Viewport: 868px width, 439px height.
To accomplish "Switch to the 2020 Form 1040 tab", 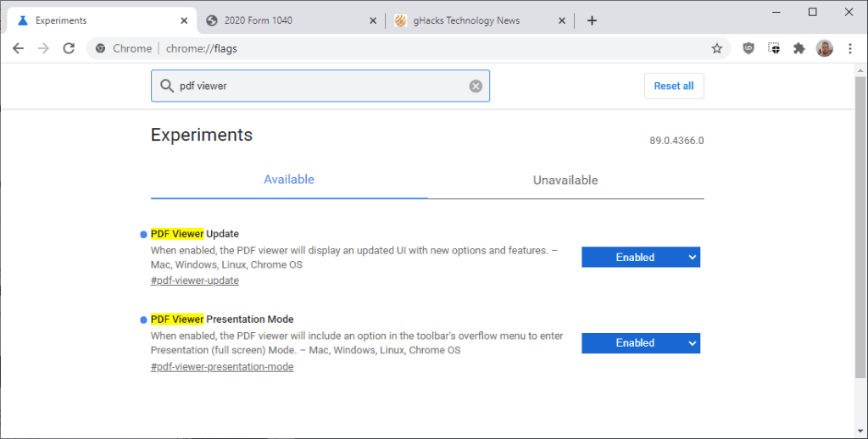I will 291,20.
